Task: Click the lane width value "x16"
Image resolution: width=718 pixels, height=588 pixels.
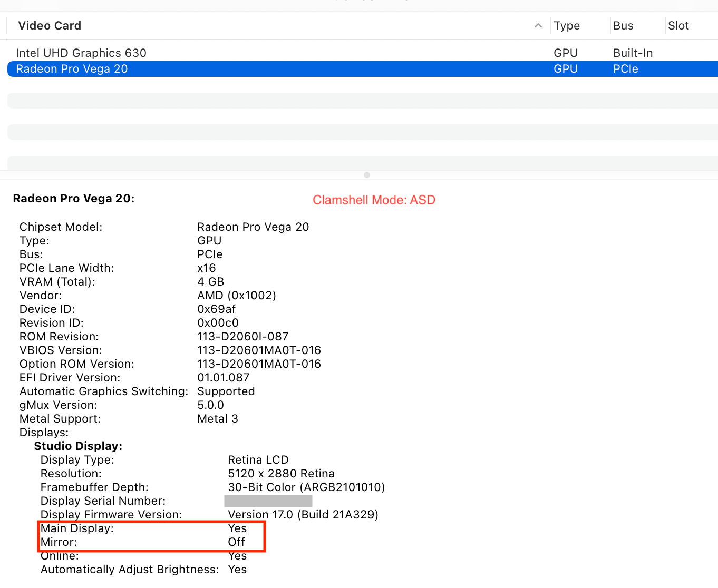Action: [x=207, y=268]
